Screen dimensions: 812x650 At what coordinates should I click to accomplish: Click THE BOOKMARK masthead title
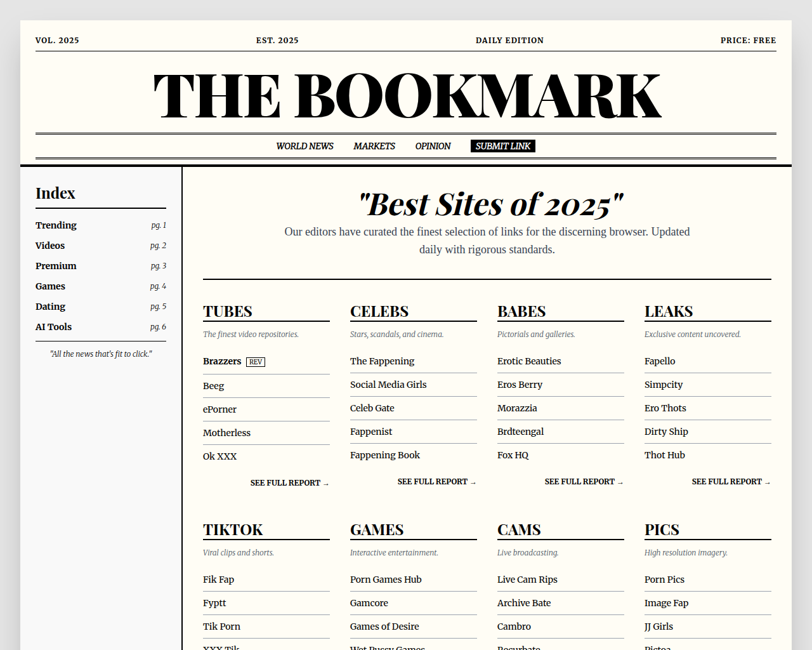[x=405, y=95]
